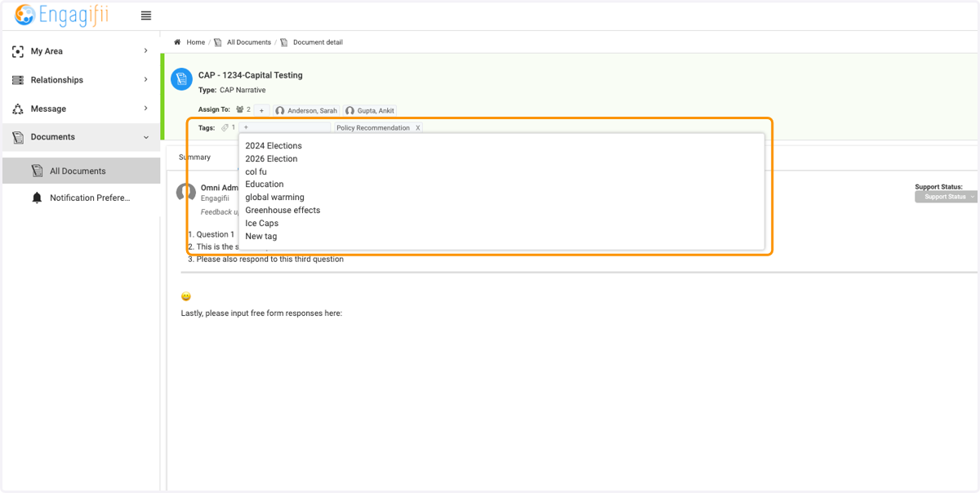Click into the tag search input

285,128
